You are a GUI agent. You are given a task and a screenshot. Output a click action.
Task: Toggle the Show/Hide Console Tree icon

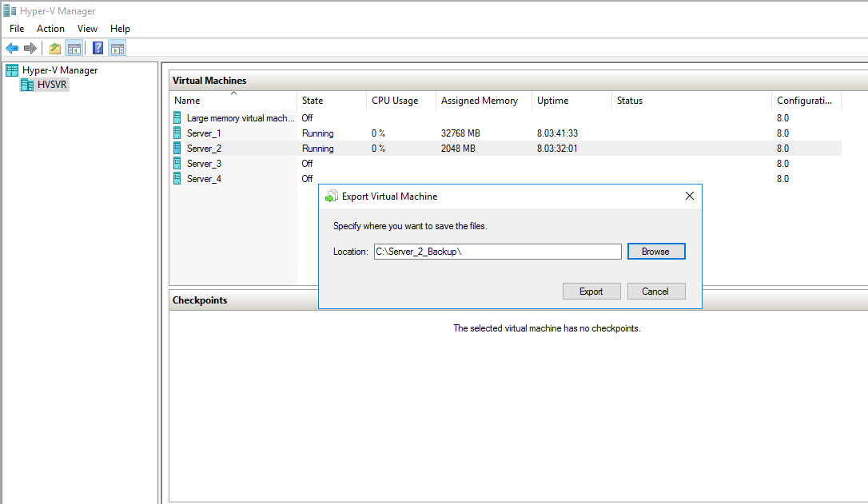coord(74,49)
